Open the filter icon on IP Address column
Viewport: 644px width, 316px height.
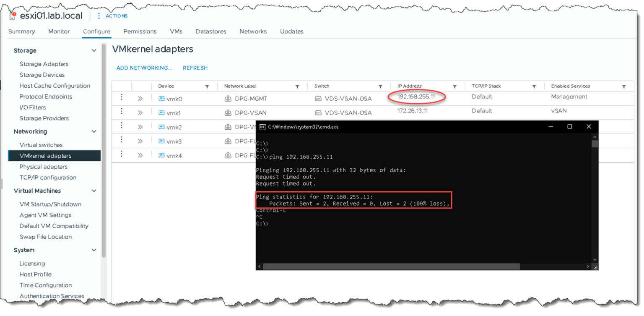pyautogui.click(x=454, y=86)
